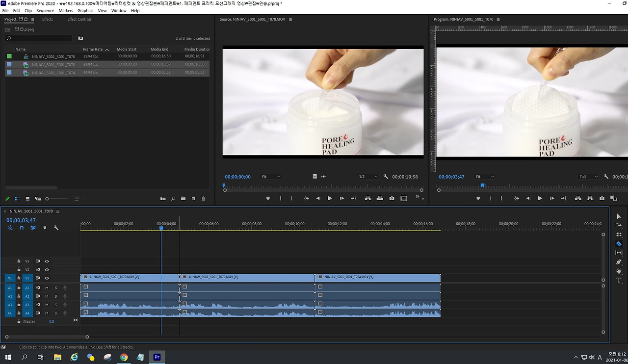Switch to the Effects tab
This screenshot has height=364, width=628.
pyautogui.click(x=48, y=19)
